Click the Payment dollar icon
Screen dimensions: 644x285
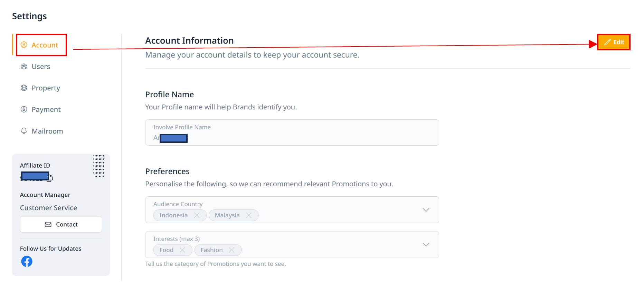pyautogui.click(x=24, y=109)
